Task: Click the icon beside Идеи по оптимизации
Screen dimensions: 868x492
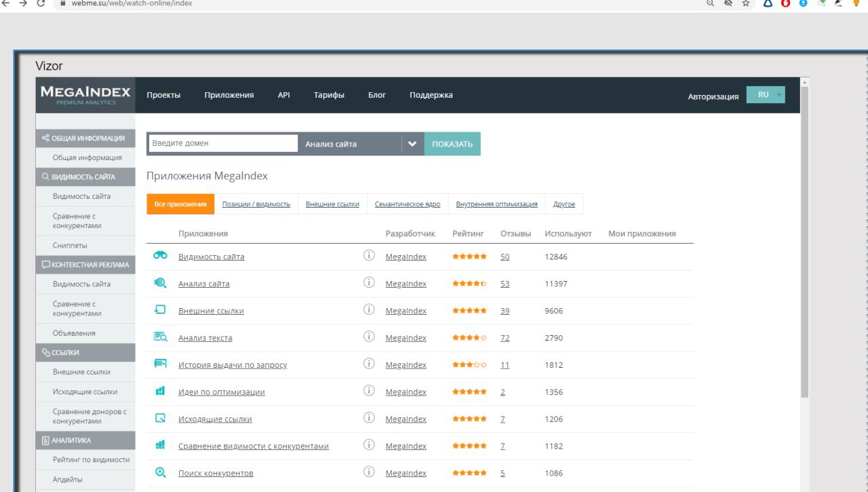Action: (161, 391)
